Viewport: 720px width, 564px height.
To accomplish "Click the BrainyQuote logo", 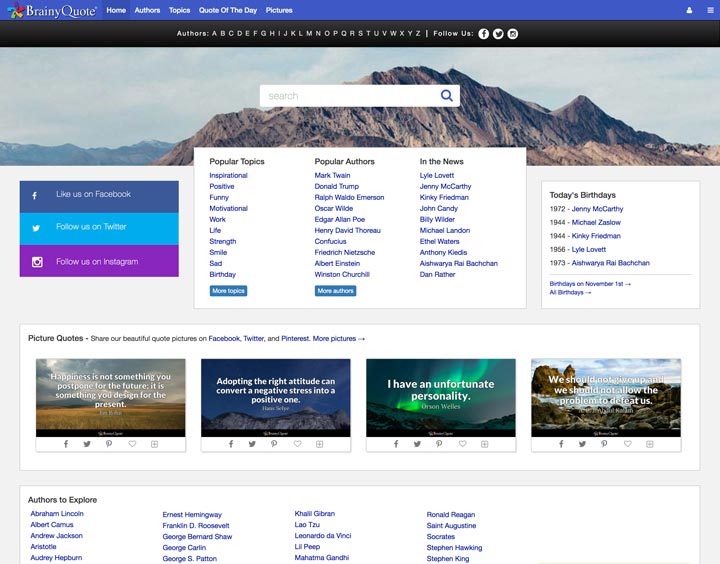I will tap(52, 10).
